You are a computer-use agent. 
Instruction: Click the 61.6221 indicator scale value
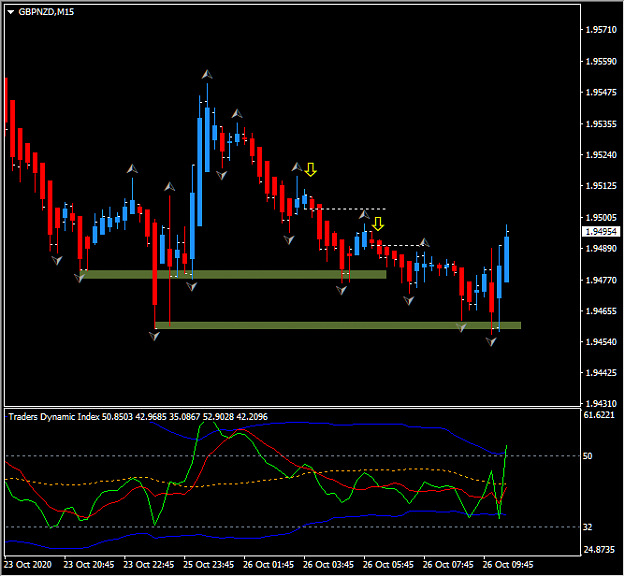coord(599,415)
